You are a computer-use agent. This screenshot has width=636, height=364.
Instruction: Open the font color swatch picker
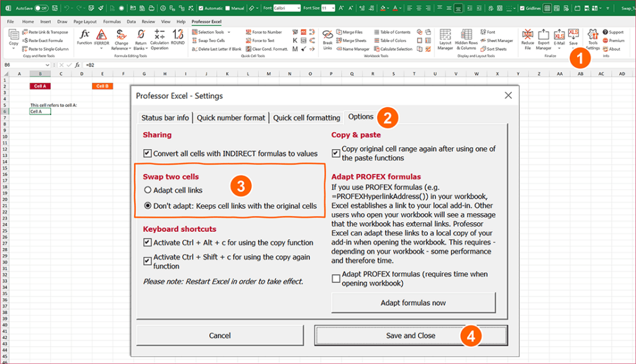pos(401,7)
